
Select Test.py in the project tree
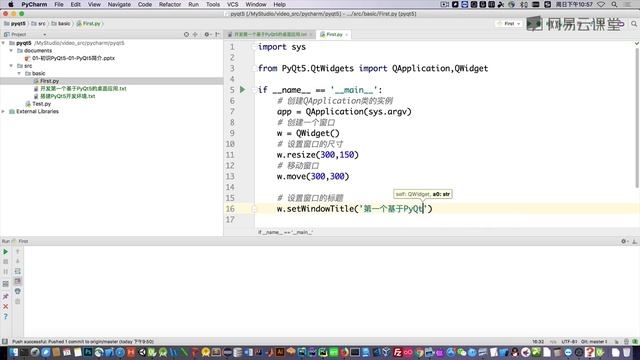point(41,104)
